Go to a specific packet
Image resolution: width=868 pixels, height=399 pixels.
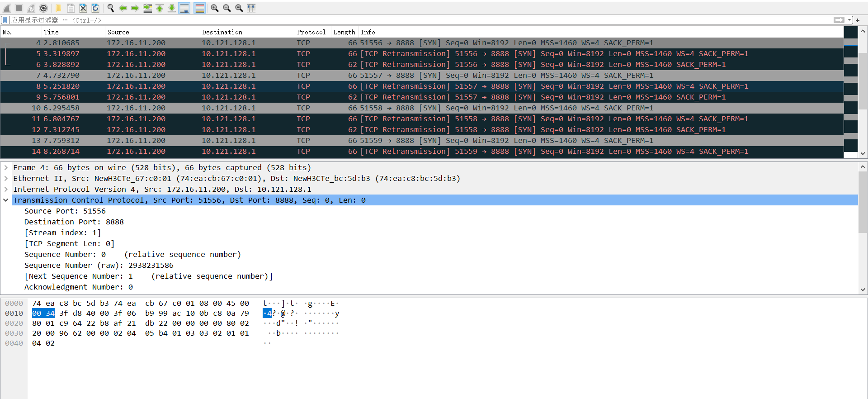coord(147,8)
